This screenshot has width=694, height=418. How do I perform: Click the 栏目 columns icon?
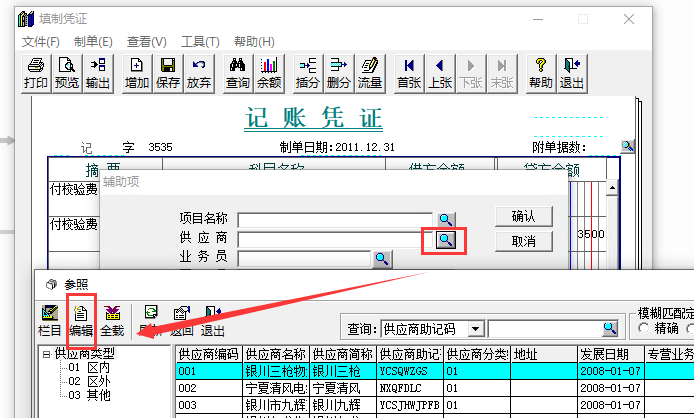[x=50, y=320]
